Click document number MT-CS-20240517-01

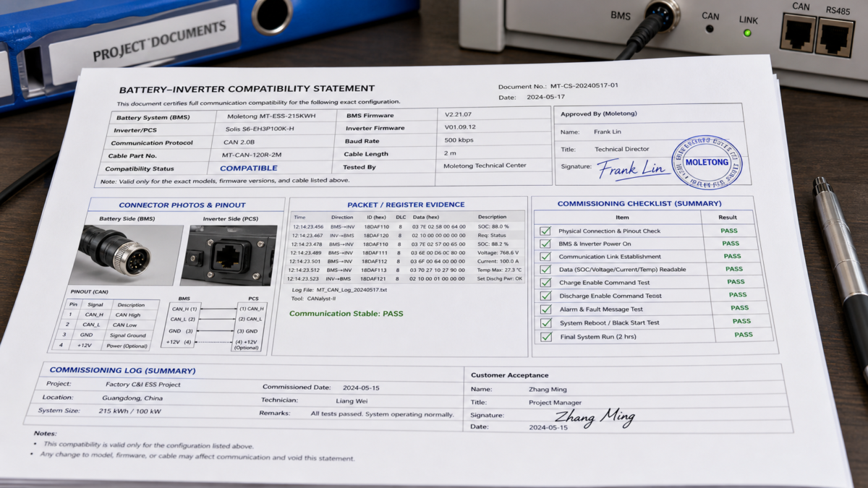tap(584, 85)
